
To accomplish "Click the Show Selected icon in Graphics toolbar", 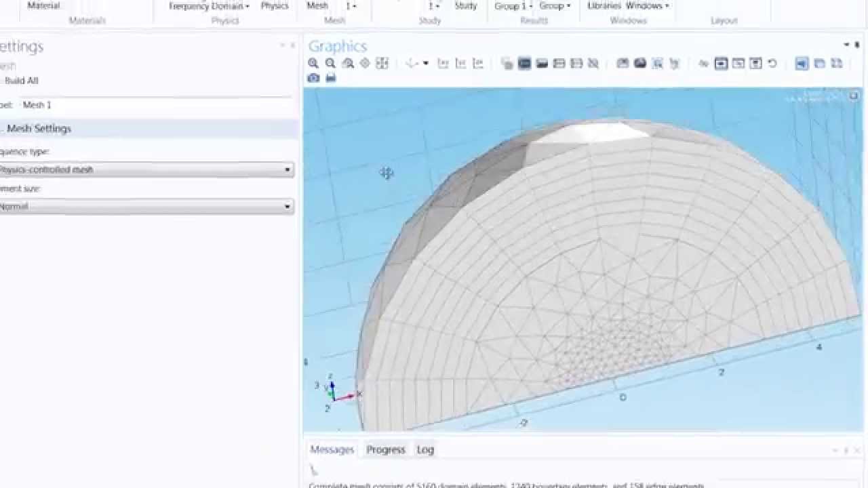I will point(639,63).
